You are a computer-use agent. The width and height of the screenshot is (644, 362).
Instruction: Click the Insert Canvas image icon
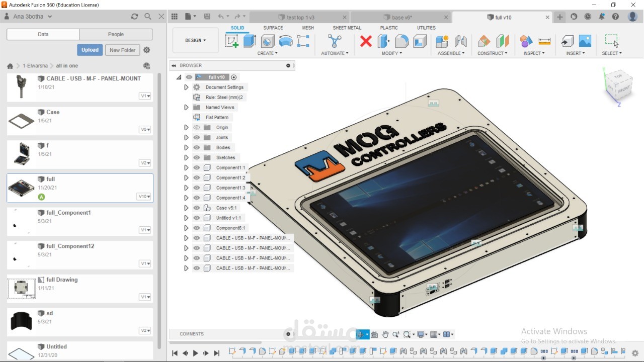click(585, 41)
